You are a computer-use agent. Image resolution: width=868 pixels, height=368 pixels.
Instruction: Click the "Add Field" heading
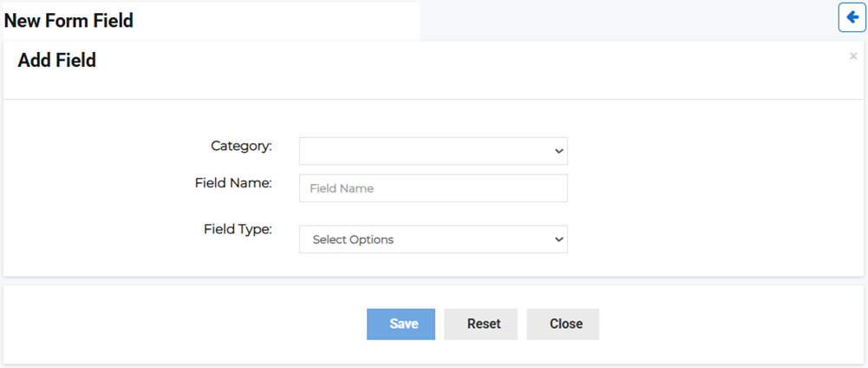point(57,61)
